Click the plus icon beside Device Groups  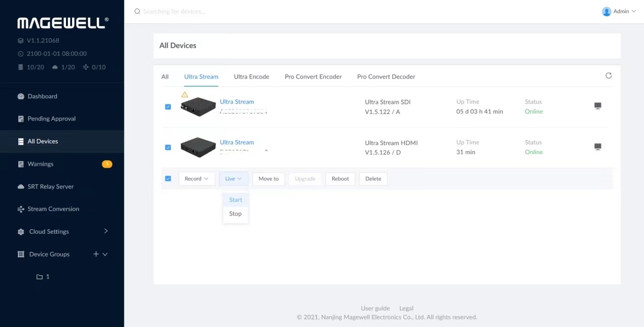[x=96, y=254]
